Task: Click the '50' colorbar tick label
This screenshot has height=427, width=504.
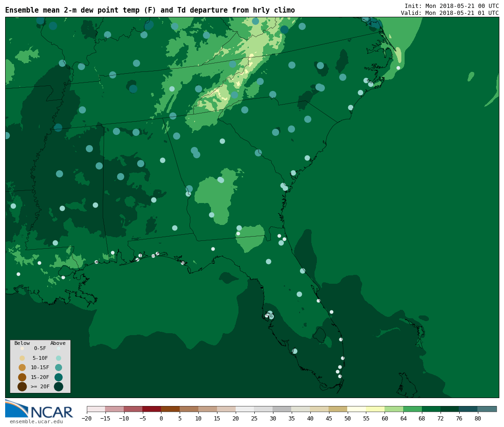Action: [x=348, y=418]
